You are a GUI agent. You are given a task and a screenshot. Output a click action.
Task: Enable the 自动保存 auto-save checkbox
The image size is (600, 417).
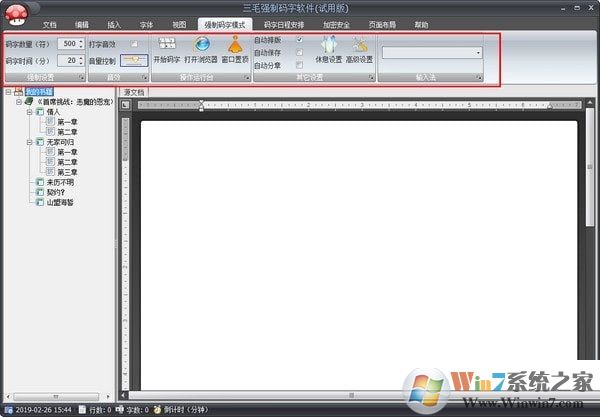[x=298, y=52]
